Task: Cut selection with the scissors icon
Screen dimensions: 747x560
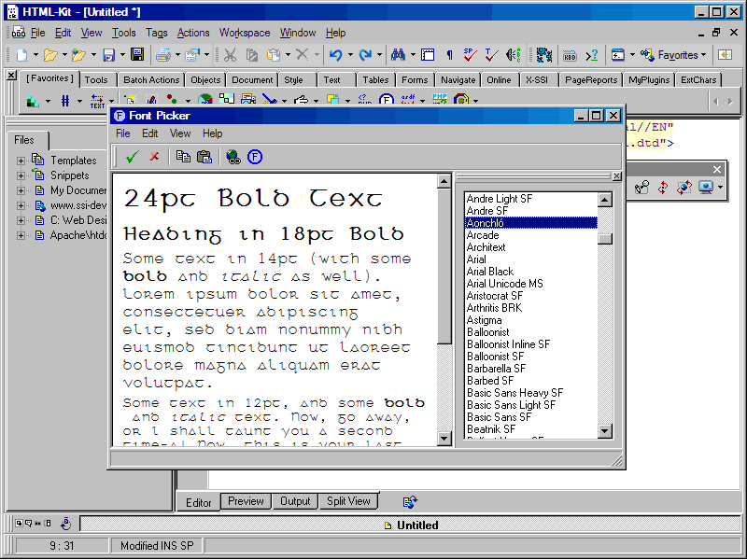Action: 230,55
